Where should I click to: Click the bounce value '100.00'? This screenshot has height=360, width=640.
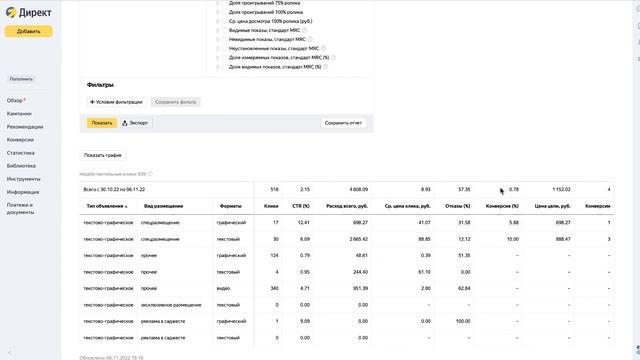pos(463,322)
